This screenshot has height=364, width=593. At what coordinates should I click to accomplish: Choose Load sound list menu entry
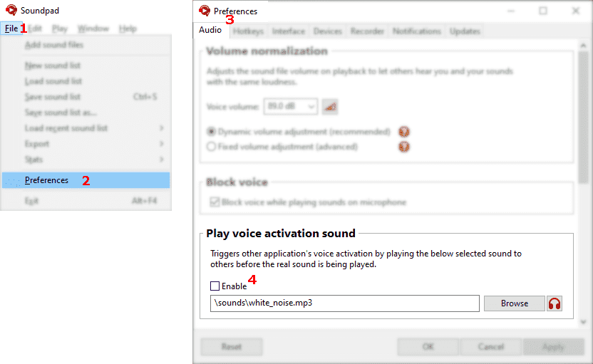point(86,81)
